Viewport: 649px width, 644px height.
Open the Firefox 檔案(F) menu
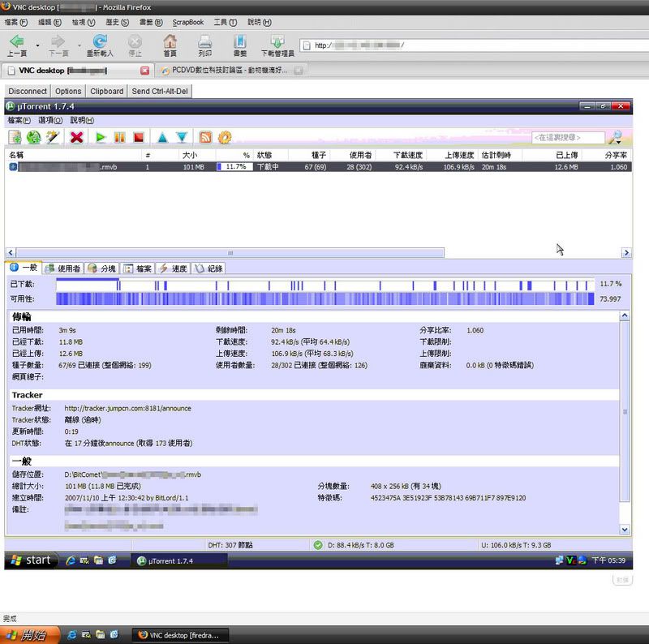(x=15, y=22)
